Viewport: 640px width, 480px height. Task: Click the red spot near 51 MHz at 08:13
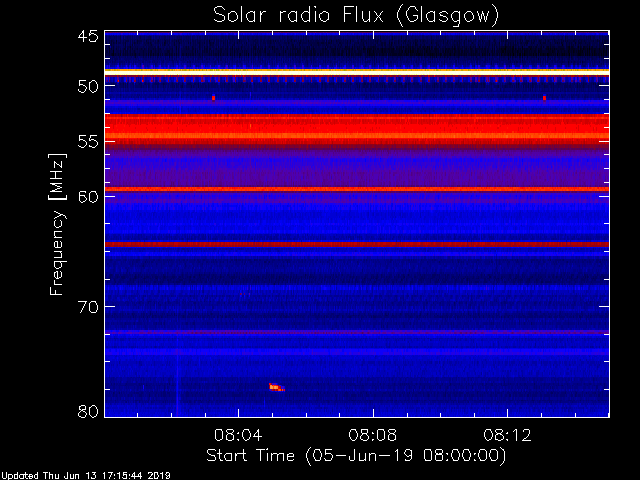(544, 98)
